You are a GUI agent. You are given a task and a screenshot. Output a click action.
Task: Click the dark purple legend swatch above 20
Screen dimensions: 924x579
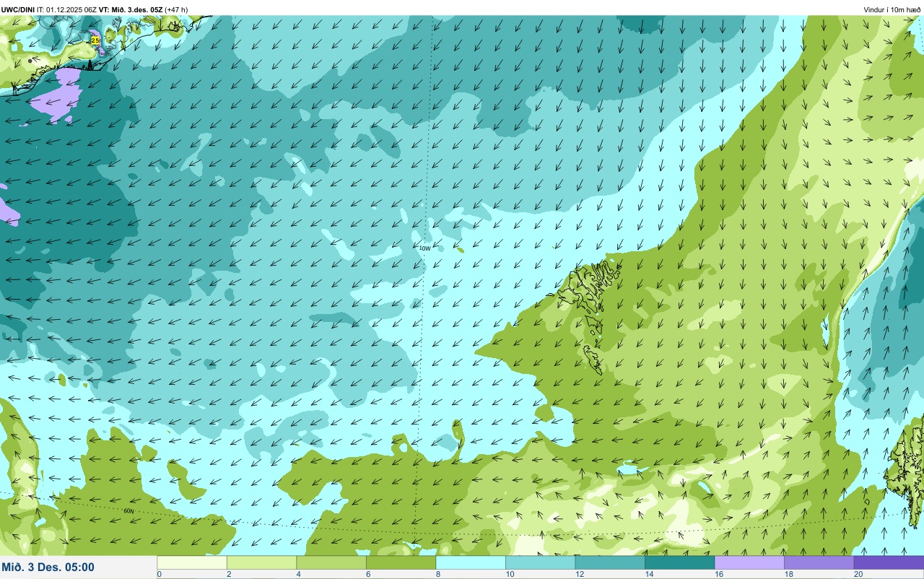point(889,562)
